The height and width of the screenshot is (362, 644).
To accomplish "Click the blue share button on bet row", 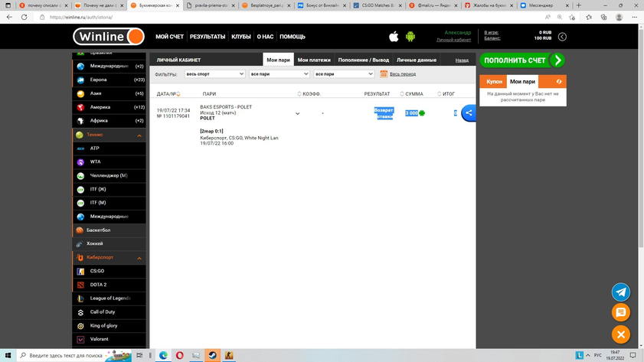I will (x=469, y=113).
